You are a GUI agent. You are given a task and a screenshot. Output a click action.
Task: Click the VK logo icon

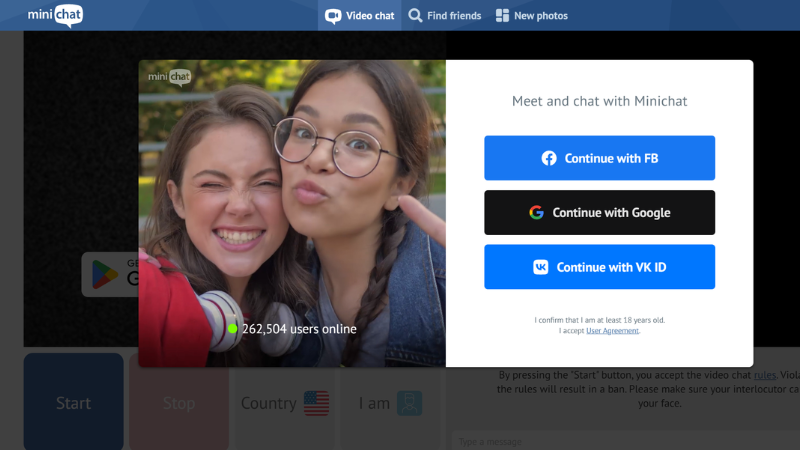(x=541, y=267)
